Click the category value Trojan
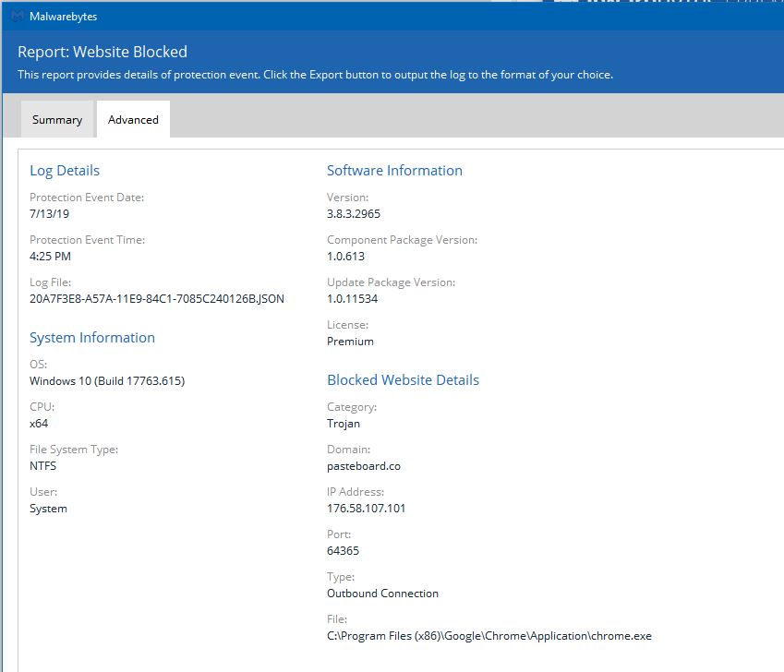Viewport: 784px width, 672px height. tap(344, 424)
